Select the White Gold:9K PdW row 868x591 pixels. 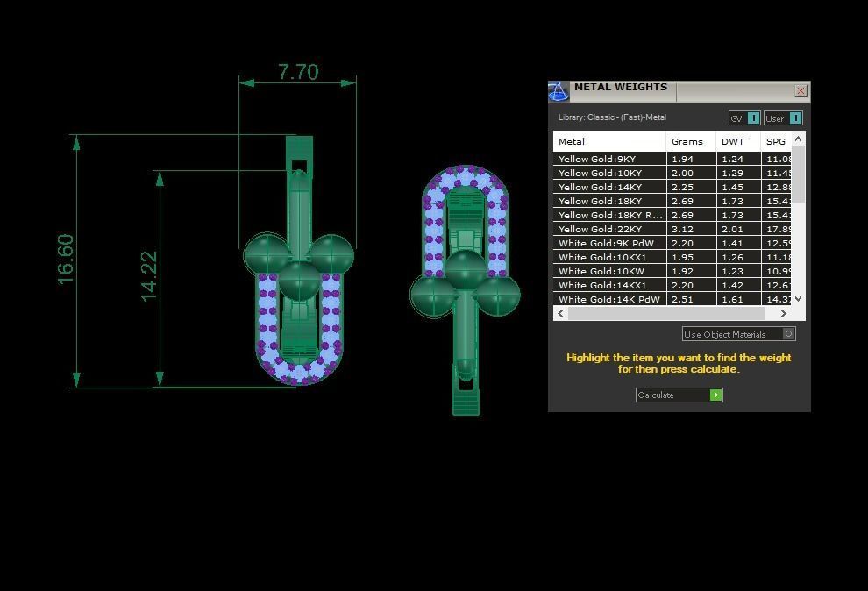coord(672,243)
